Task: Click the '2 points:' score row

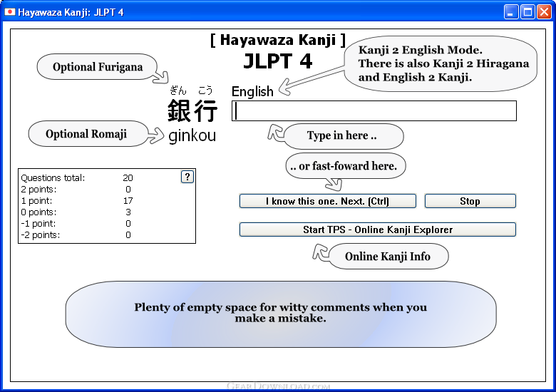Action: tap(76, 190)
